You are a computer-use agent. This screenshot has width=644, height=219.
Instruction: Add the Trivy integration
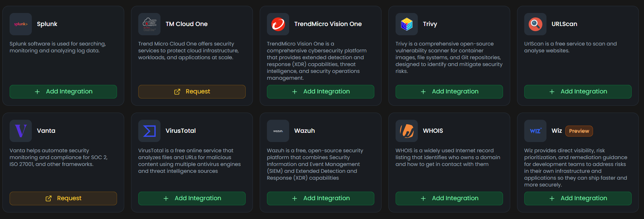click(x=449, y=92)
